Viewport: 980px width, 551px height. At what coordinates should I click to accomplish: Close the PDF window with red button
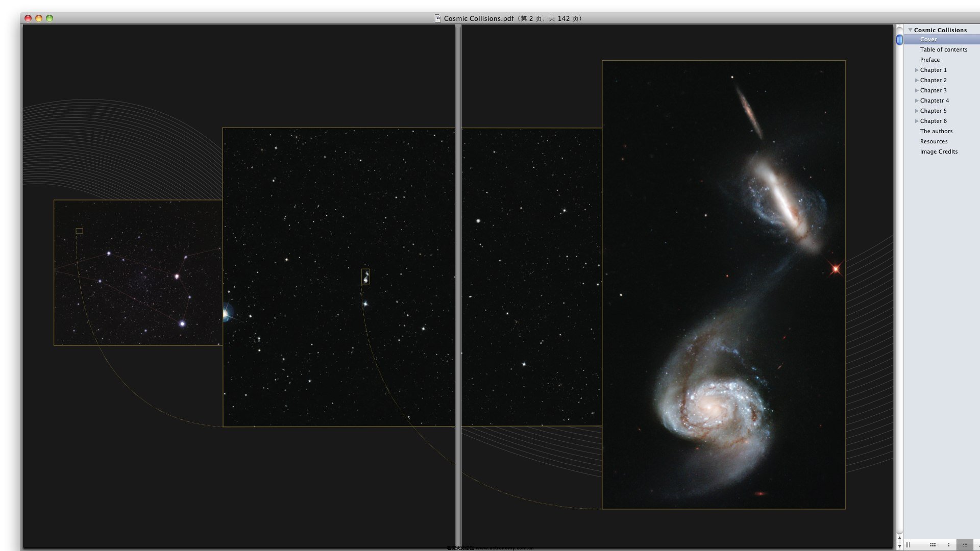tap(28, 18)
